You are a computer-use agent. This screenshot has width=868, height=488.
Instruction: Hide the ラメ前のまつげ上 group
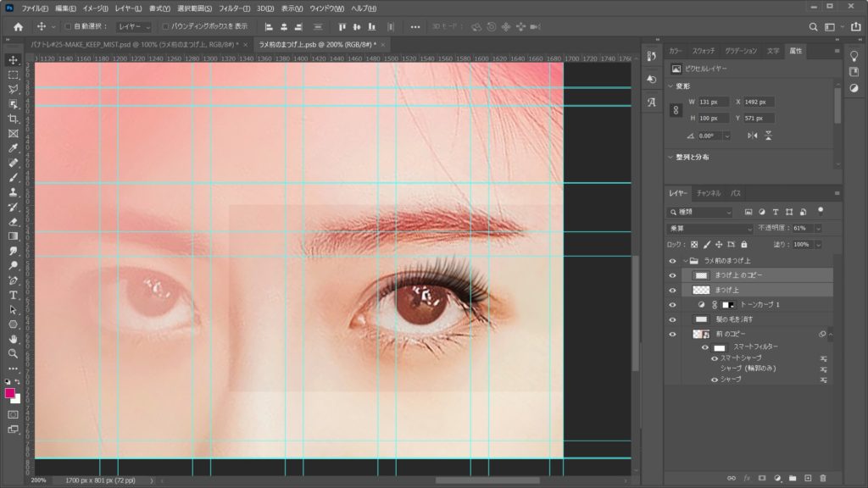coord(672,261)
